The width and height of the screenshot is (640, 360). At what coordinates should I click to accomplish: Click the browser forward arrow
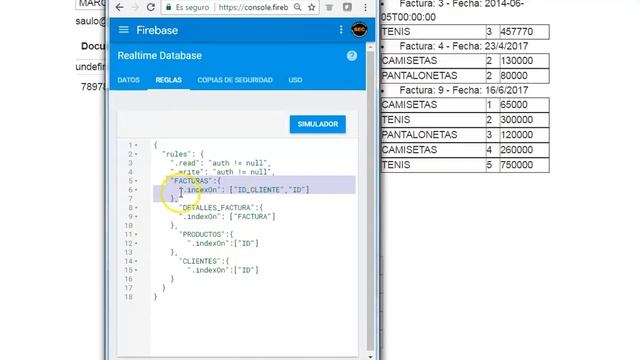(135, 7)
